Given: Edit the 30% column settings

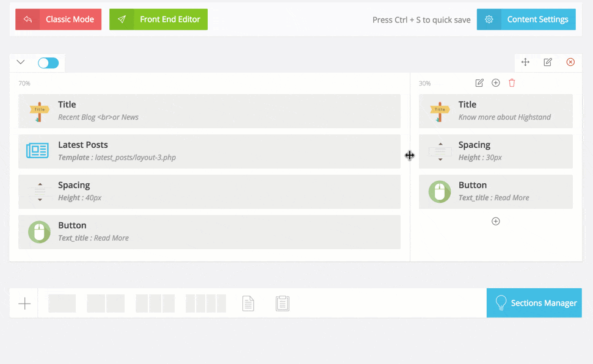Looking at the screenshot, I should tap(479, 83).
